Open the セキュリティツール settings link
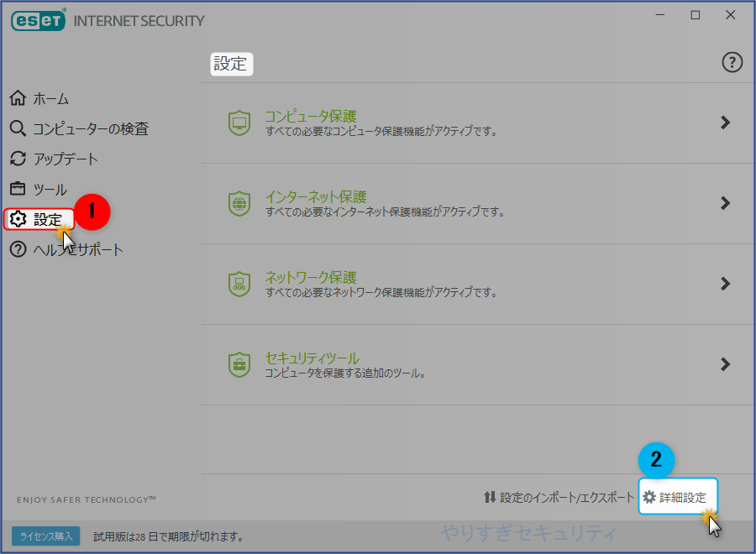The width and height of the screenshot is (756, 554). pyautogui.click(x=312, y=358)
